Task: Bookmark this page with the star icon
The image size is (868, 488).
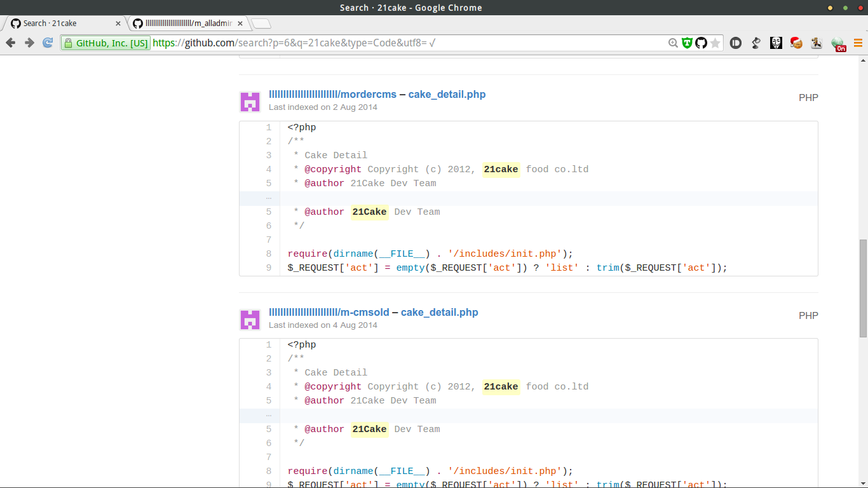Action: point(715,43)
